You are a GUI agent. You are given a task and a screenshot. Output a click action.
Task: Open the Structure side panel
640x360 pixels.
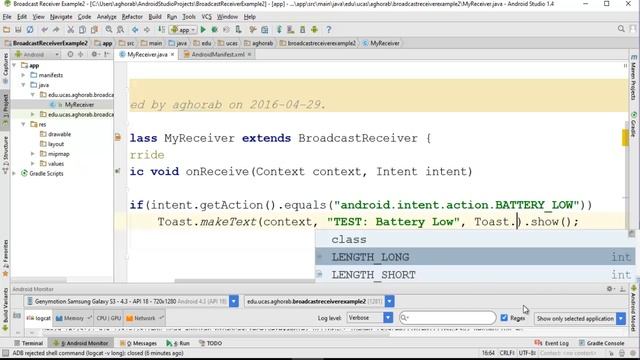[x=5, y=155]
